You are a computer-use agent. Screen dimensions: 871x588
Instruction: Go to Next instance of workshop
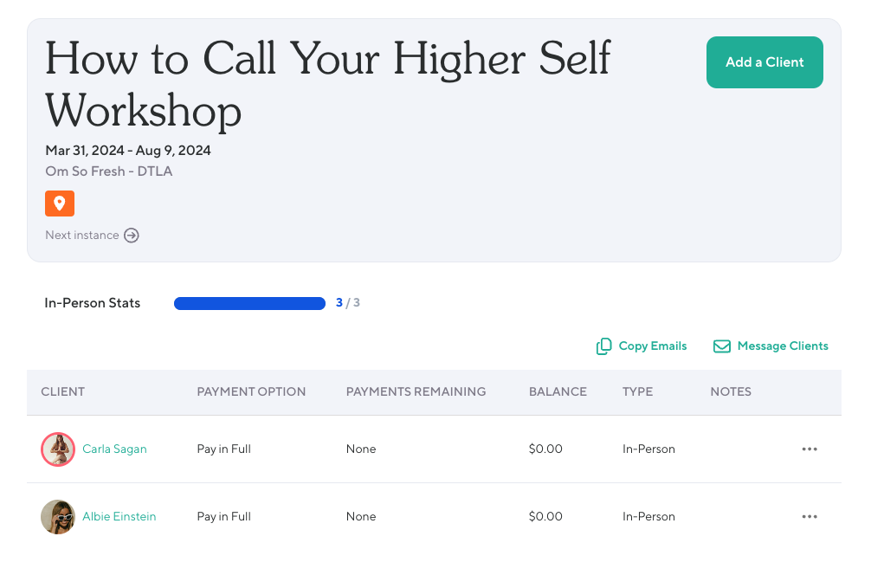tap(82, 236)
